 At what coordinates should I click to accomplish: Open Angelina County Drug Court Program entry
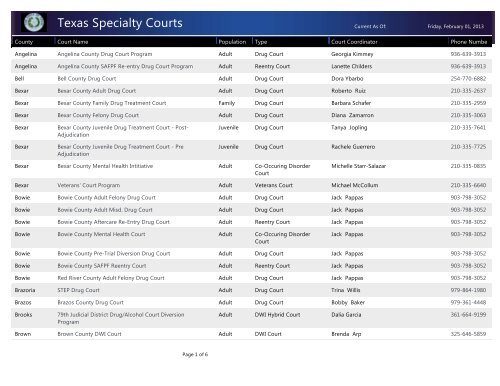click(x=105, y=54)
